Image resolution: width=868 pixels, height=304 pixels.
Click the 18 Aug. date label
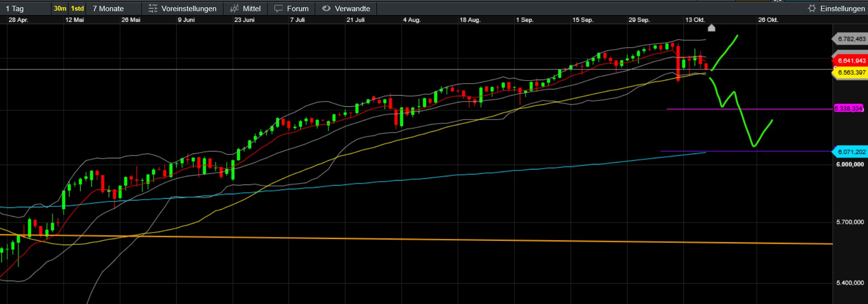coord(470,20)
